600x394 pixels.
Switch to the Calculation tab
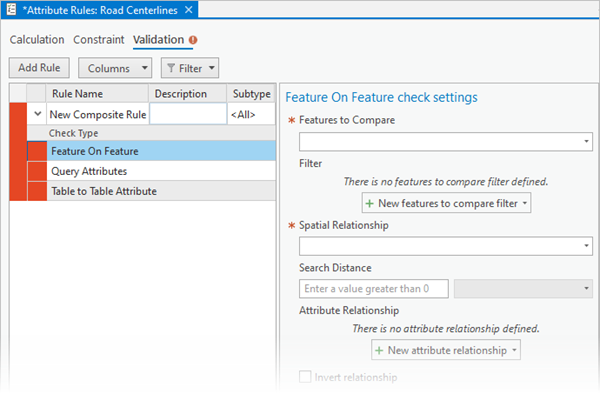tap(37, 40)
